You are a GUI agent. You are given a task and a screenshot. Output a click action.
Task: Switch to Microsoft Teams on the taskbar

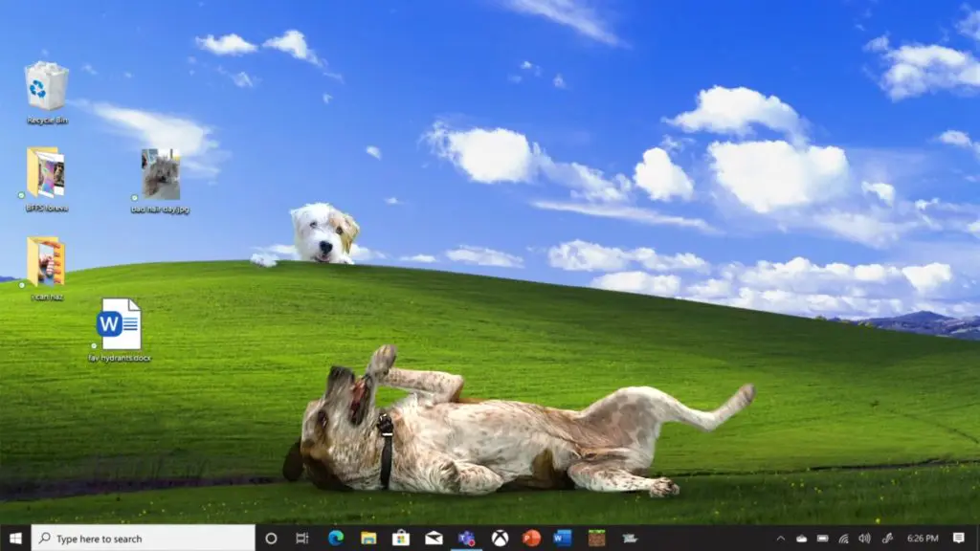coord(466,538)
